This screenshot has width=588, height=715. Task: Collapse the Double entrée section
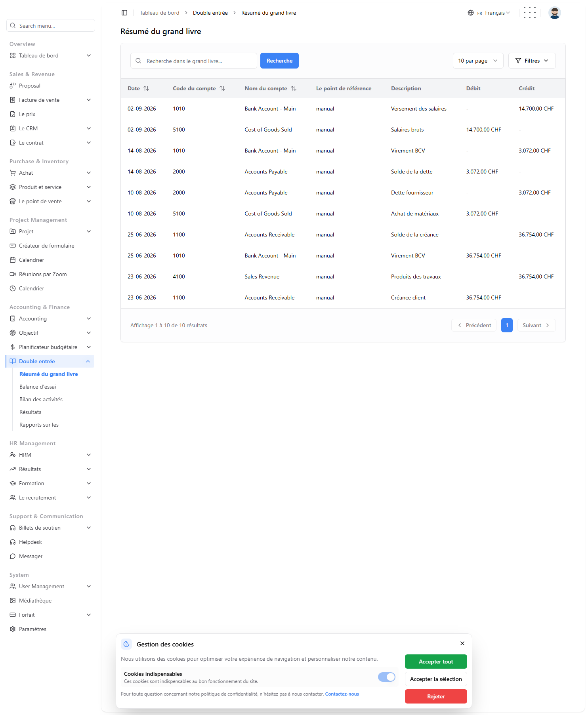click(x=50, y=361)
